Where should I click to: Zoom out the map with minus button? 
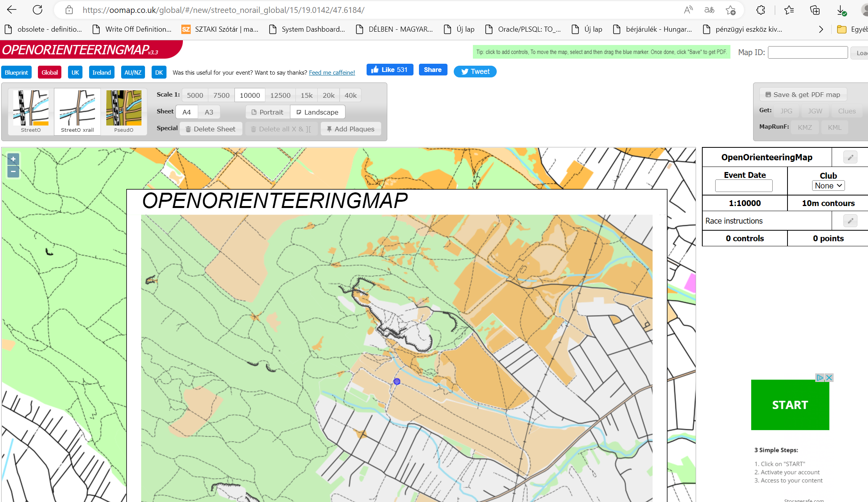13,171
